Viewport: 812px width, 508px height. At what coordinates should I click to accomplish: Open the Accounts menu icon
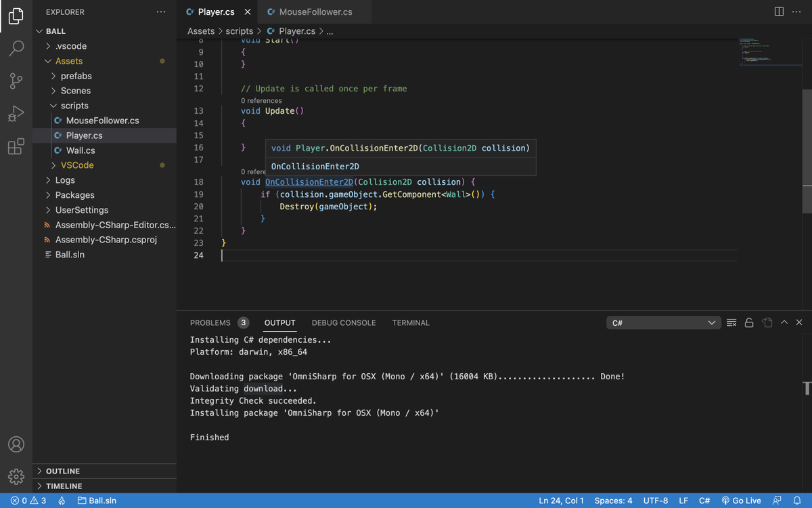16,444
